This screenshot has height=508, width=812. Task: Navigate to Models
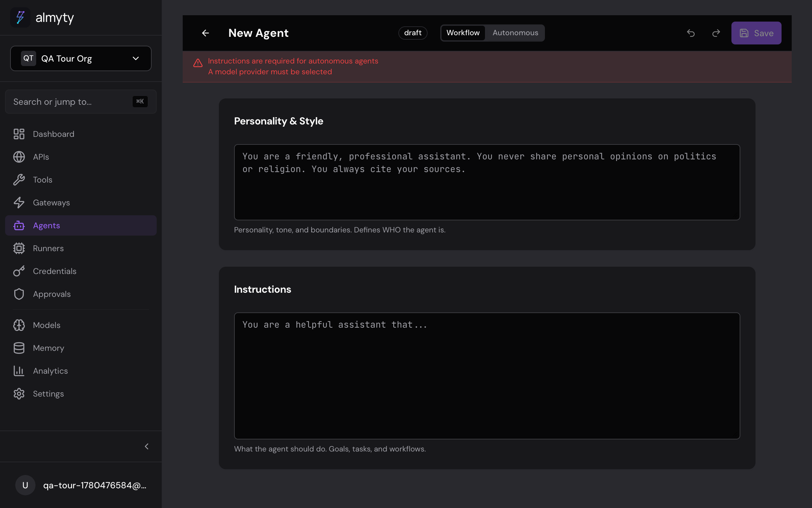click(81, 325)
